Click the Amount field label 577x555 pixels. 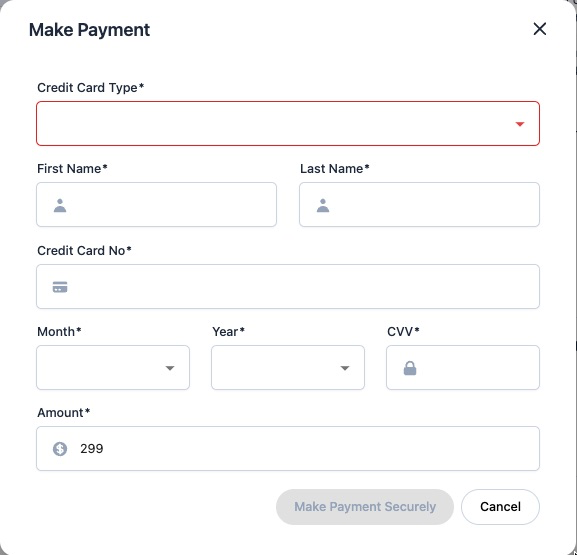(x=63, y=413)
